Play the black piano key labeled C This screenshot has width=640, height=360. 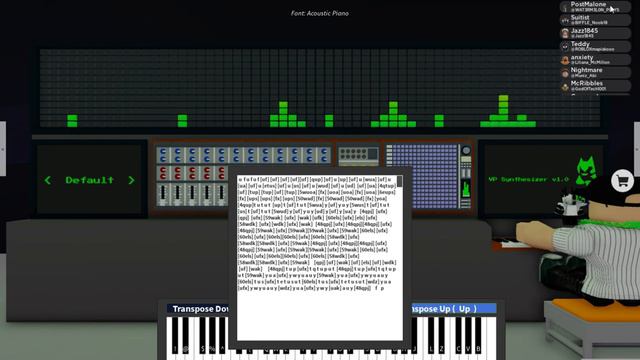458,335
